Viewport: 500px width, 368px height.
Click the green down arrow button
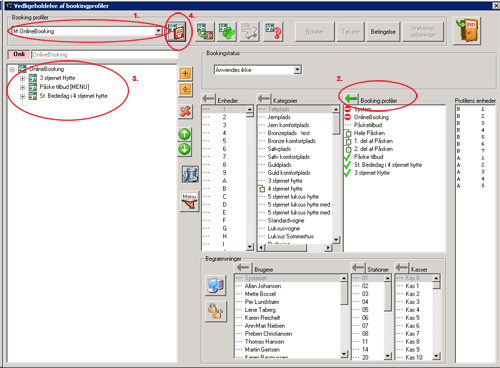tap(184, 149)
